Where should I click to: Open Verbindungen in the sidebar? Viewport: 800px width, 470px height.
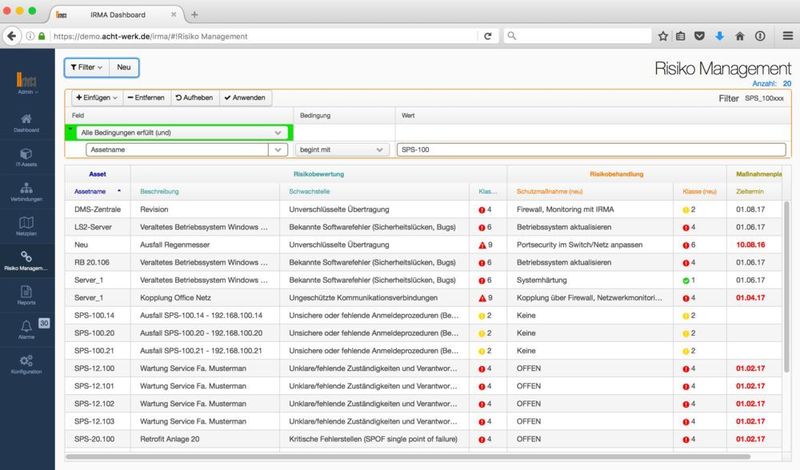26,192
